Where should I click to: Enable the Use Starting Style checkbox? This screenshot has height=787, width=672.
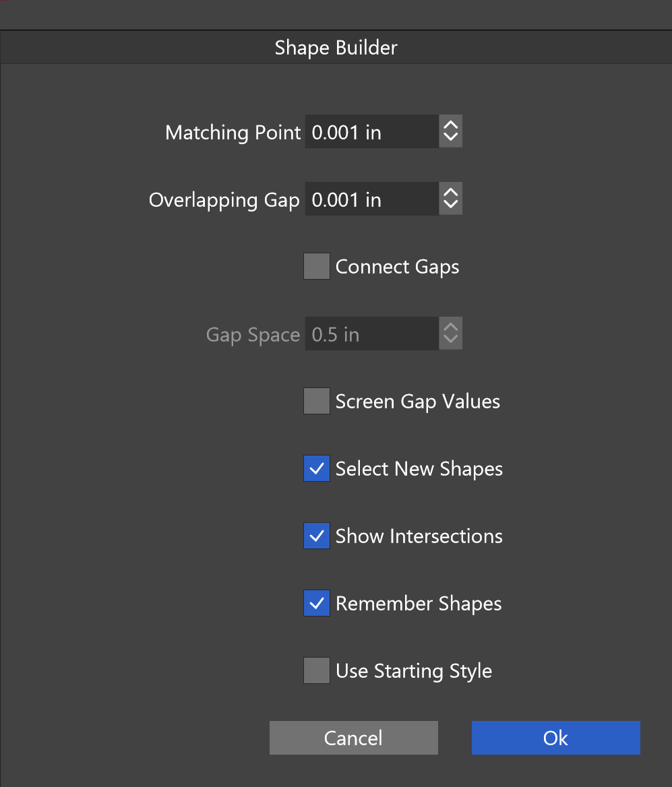317,671
